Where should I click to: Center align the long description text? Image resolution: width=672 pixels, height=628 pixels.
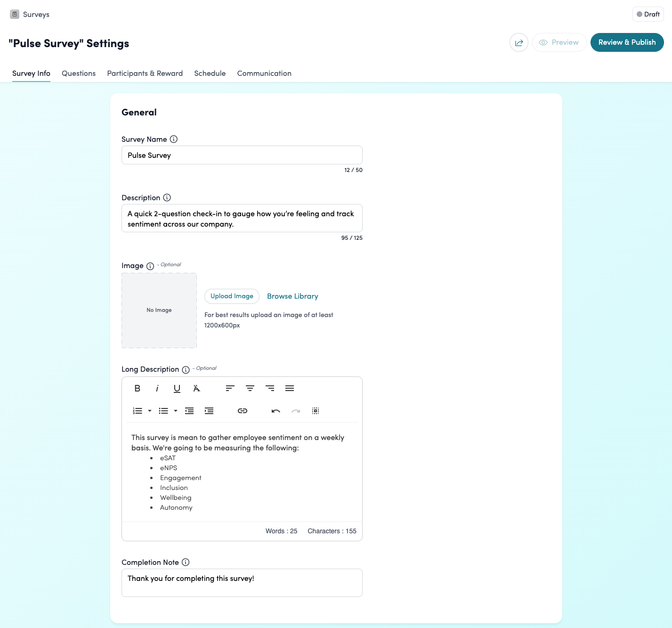click(x=250, y=388)
